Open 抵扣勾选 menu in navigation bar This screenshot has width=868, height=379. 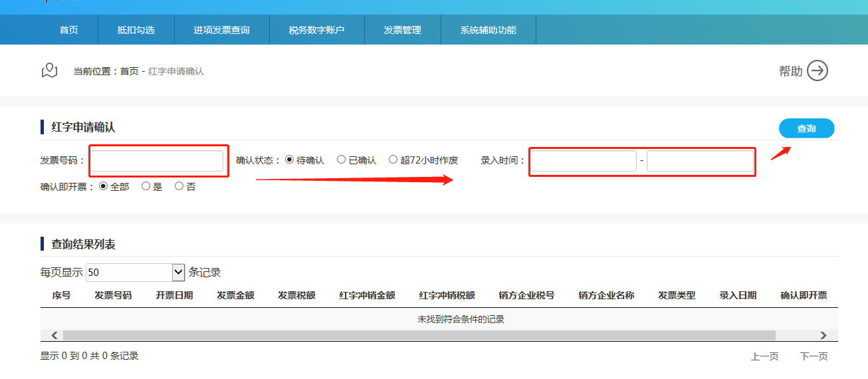click(x=136, y=30)
